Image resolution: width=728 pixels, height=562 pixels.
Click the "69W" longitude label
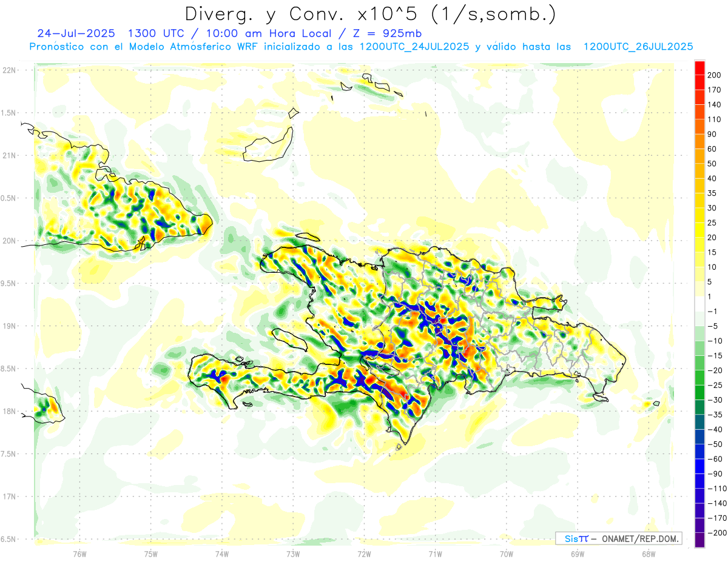(x=578, y=554)
